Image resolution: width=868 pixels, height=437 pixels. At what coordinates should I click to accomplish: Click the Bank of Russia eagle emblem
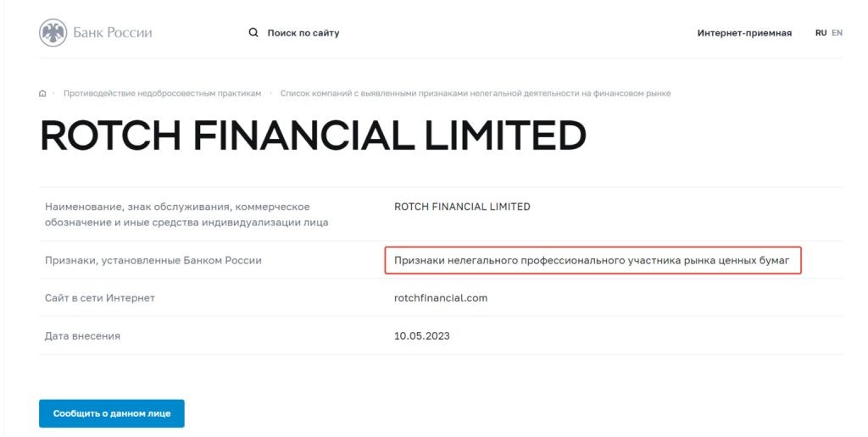[53, 33]
